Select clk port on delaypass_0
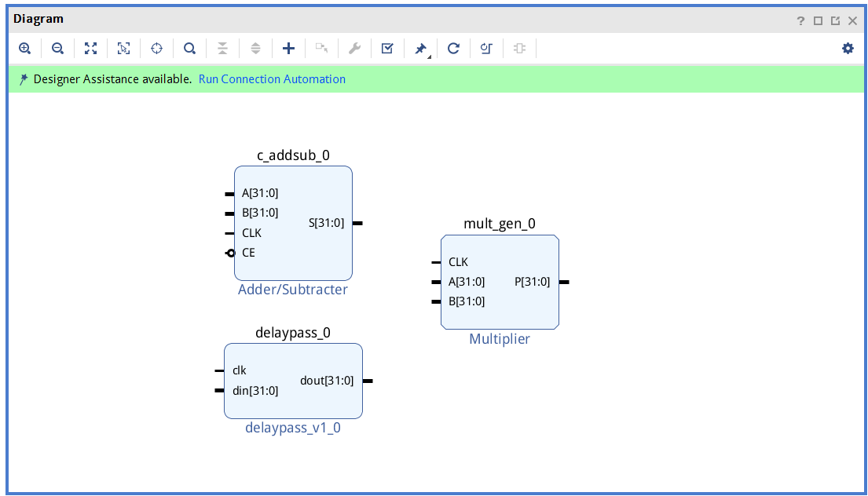Viewport: 868px width, 496px height. (239, 370)
